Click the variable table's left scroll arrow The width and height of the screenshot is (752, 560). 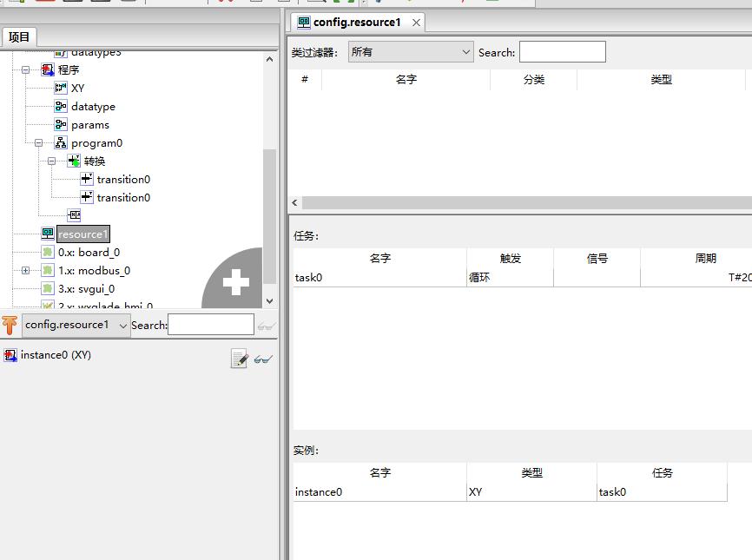[x=295, y=202]
